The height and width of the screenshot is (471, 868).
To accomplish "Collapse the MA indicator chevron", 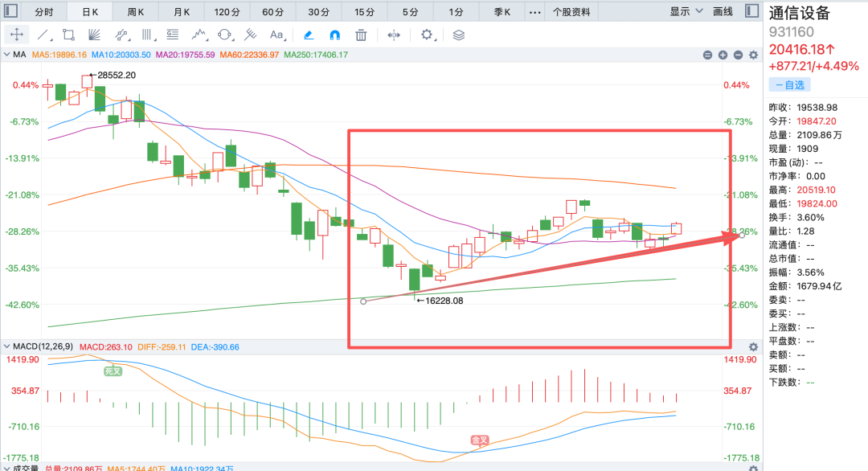I will pyautogui.click(x=6, y=55).
